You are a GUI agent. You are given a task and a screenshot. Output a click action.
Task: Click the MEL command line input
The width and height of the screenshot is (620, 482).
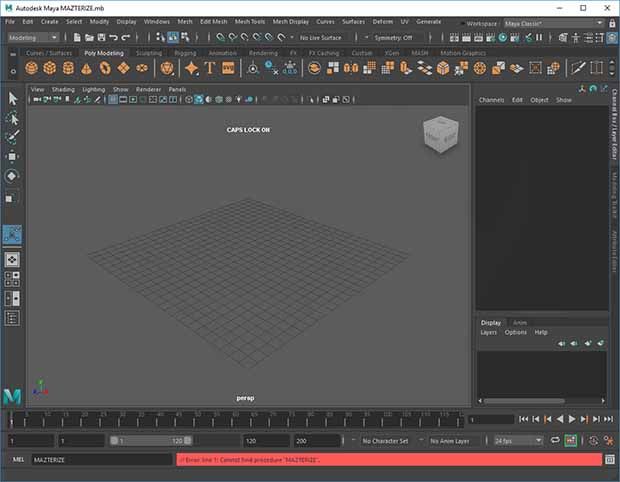pyautogui.click(x=102, y=459)
